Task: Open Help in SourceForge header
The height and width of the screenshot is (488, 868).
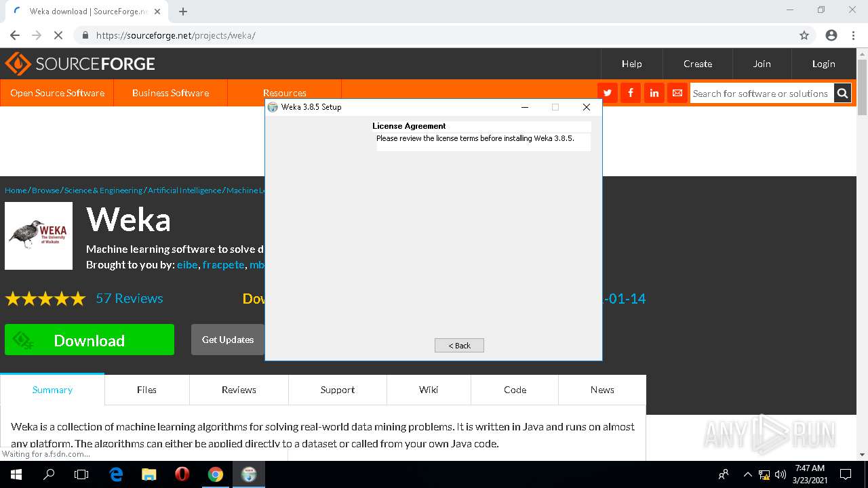Action: (x=631, y=64)
